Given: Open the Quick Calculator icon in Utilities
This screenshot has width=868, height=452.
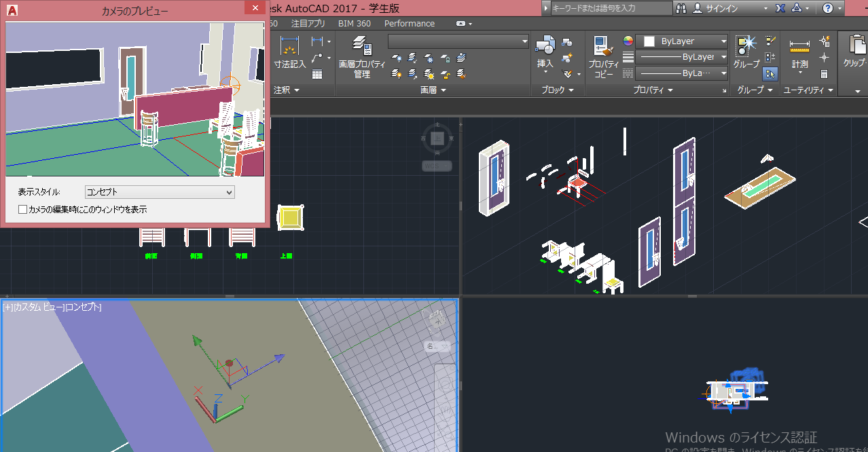Looking at the screenshot, I should (x=825, y=73).
